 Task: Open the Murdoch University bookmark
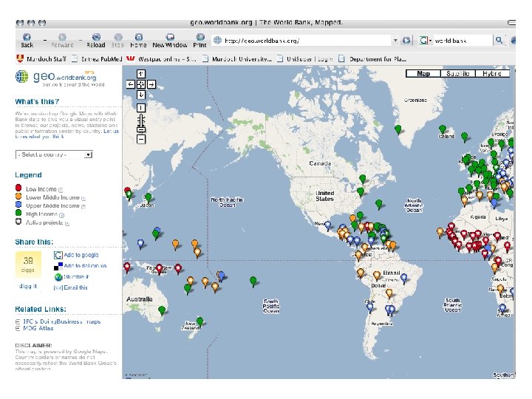point(237,59)
